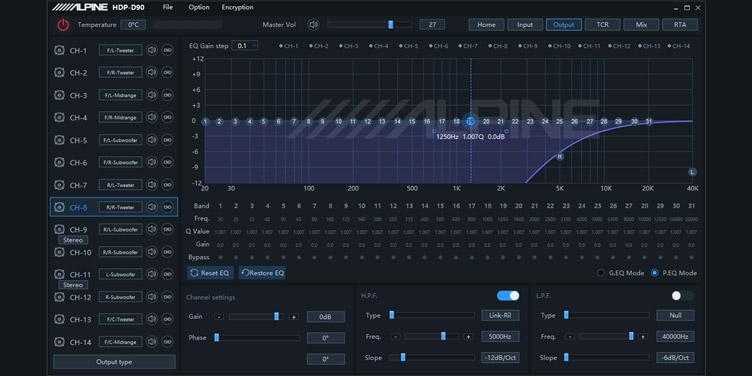
Task: Select G.EQ Mode radio button
Action: click(x=601, y=273)
